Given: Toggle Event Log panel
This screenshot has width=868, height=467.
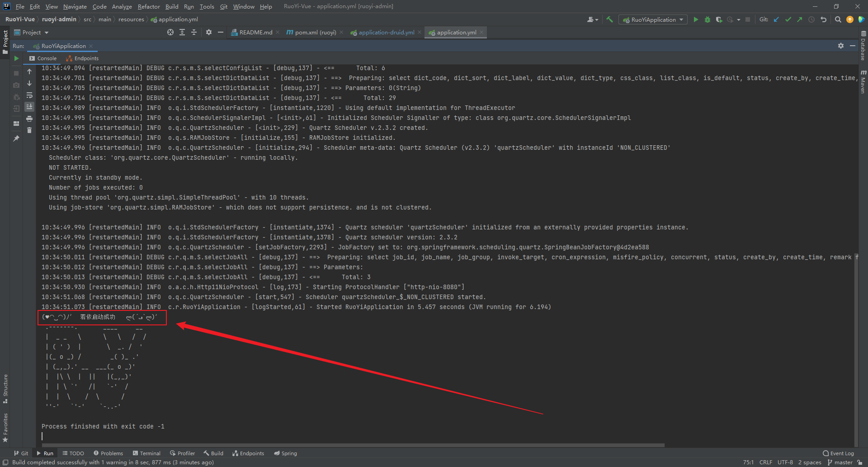Looking at the screenshot, I should pyautogui.click(x=839, y=453).
